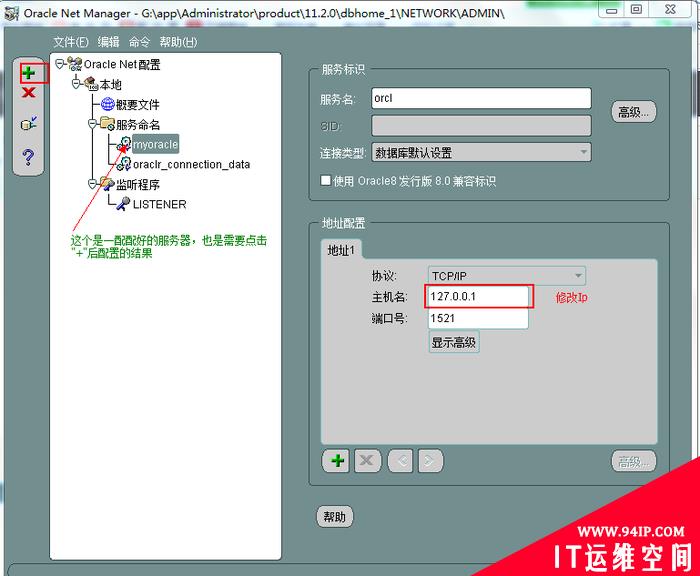Click the Oracle Net Manager title bar icon
The width and height of the screenshot is (700, 576).
coord(12,13)
